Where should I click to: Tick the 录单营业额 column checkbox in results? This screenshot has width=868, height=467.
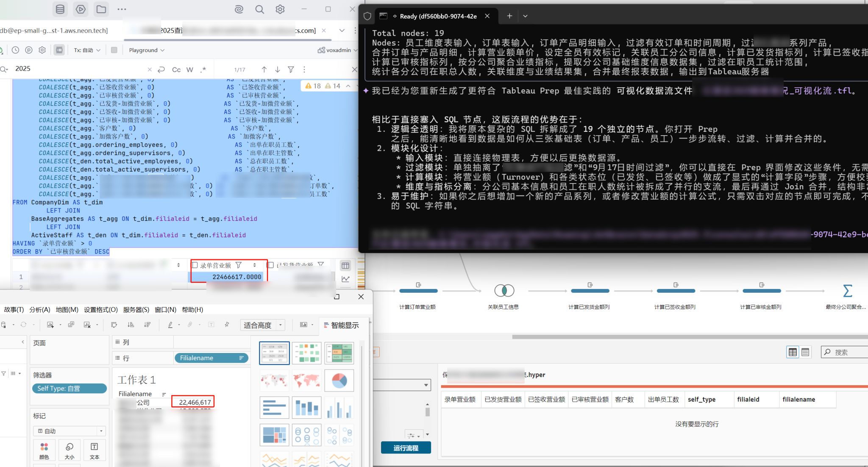point(195,265)
